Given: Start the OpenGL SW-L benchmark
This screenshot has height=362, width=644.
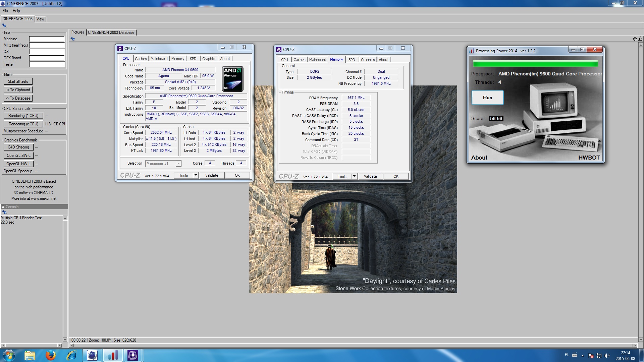Looking at the screenshot, I should (18, 156).
